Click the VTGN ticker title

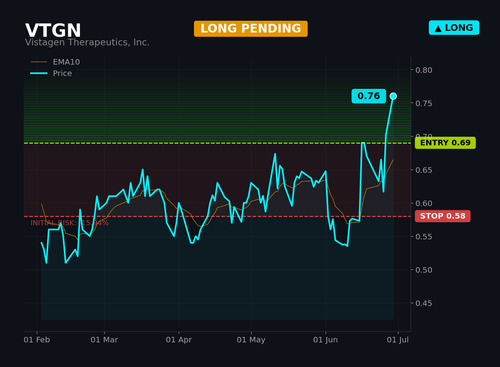[x=53, y=30]
